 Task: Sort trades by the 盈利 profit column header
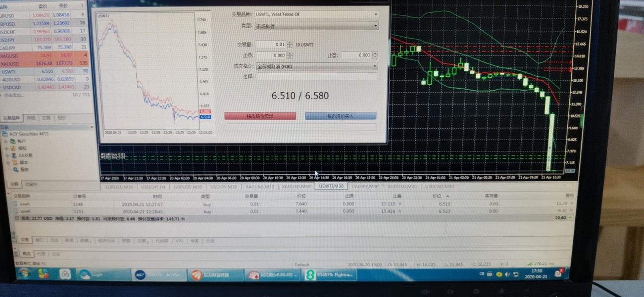pos(569,196)
